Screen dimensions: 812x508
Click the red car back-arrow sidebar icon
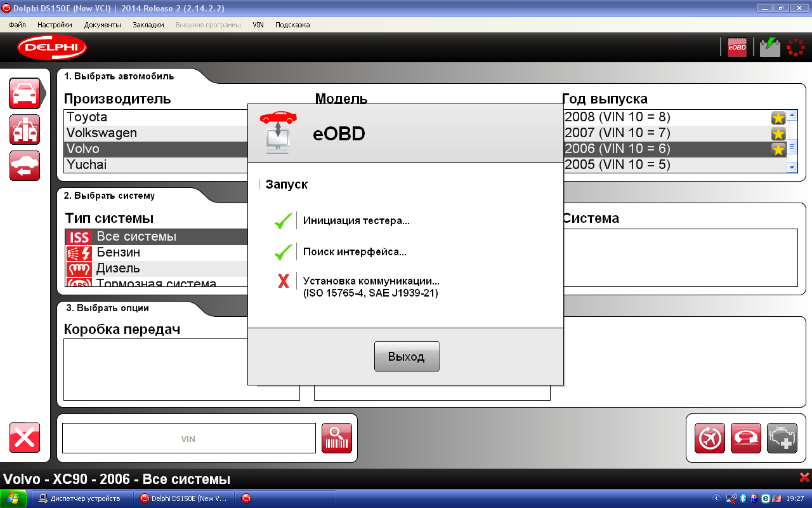25,166
